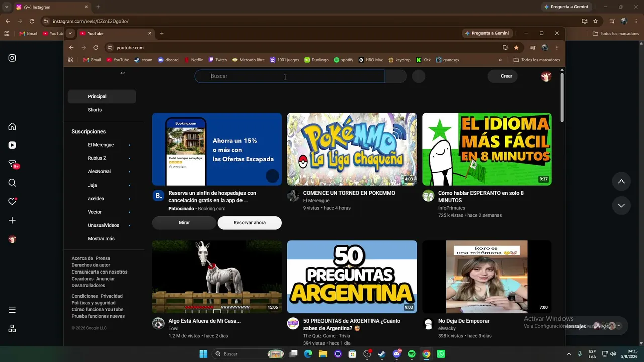Show hidden system tray icons
This screenshot has height=362, width=644.
pyautogui.click(x=569, y=354)
